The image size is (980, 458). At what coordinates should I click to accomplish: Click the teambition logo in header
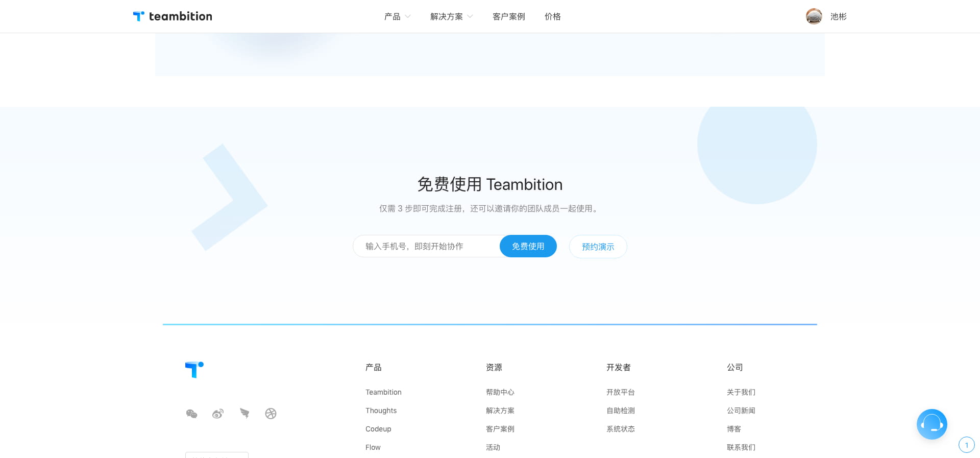click(x=173, y=16)
